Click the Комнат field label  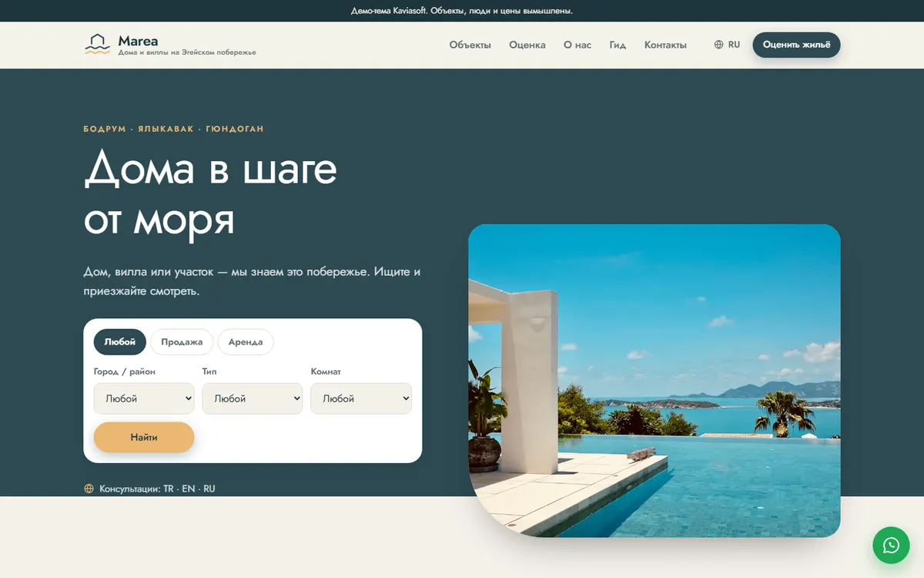click(326, 371)
